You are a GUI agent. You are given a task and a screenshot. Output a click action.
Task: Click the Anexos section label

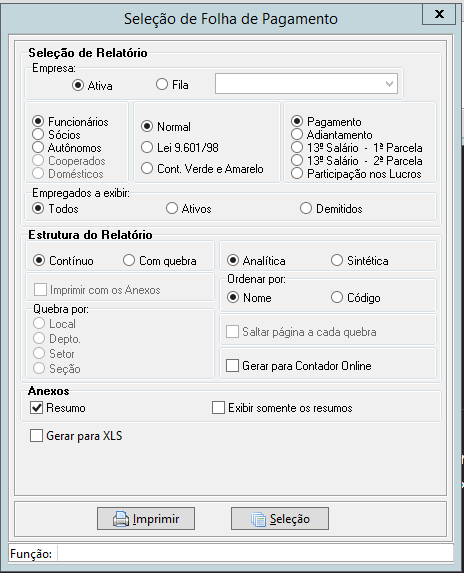[x=49, y=391]
